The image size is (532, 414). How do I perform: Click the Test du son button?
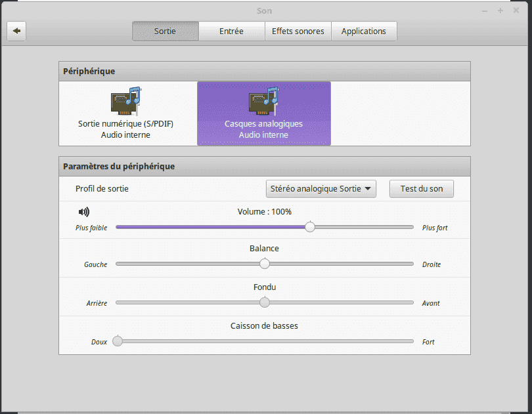[422, 188]
